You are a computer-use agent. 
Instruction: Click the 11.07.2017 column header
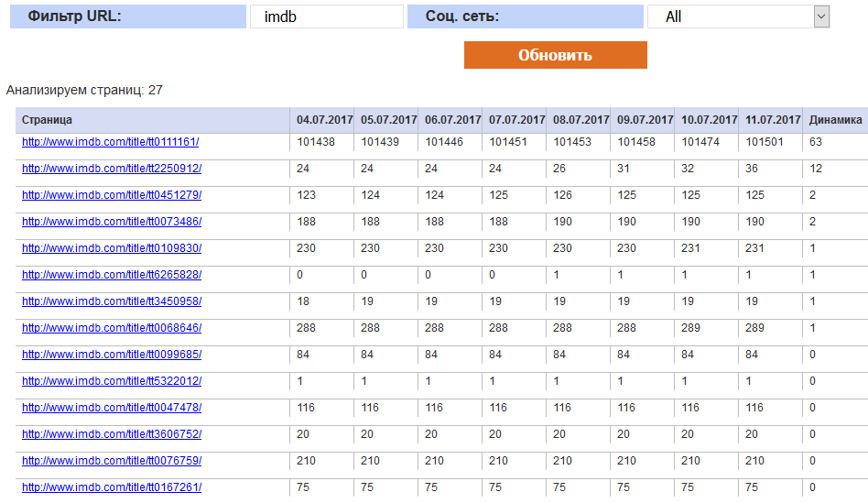coord(773,120)
